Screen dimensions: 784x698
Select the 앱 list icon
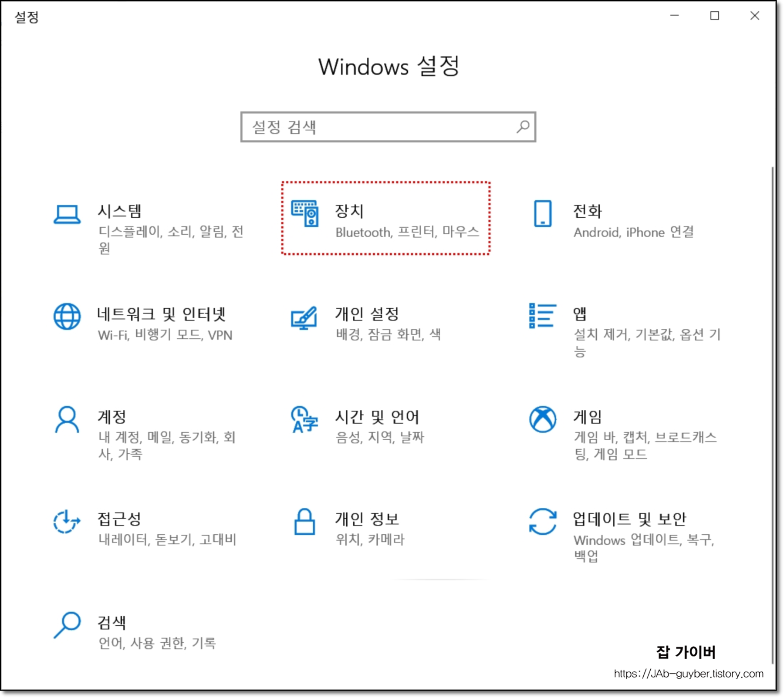tap(542, 316)
